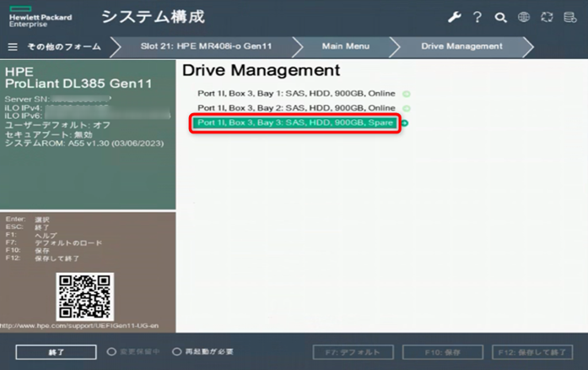This screenshot has width=588, height=370.
Task: Select the 変更保留中 radio indicator
Action: coord(111,351)
